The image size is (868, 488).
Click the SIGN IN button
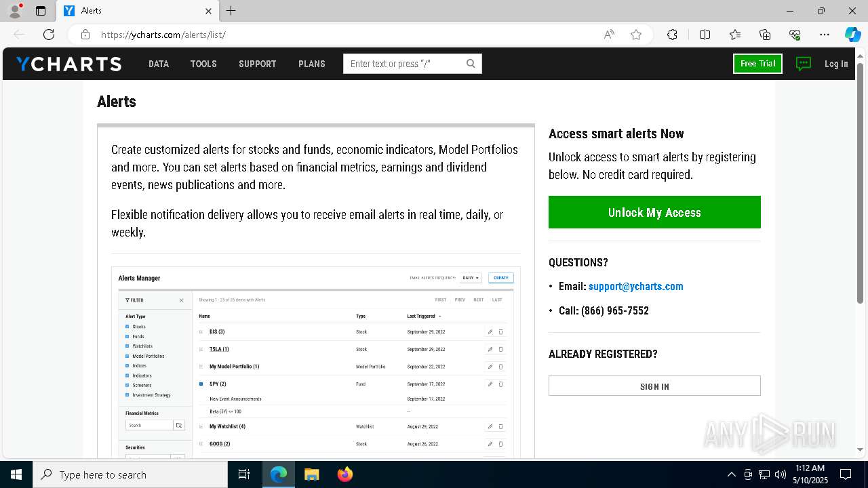click(654, 386)
